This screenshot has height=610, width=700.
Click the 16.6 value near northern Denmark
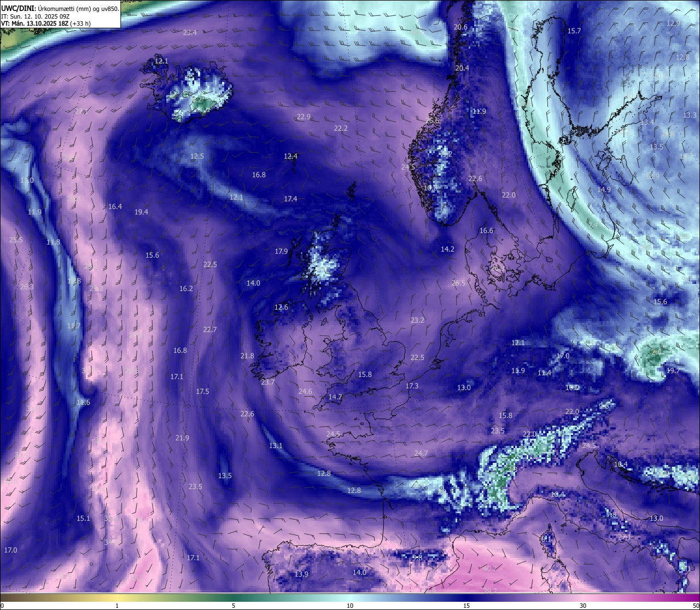pyautogui.click(x=486, y=231)
